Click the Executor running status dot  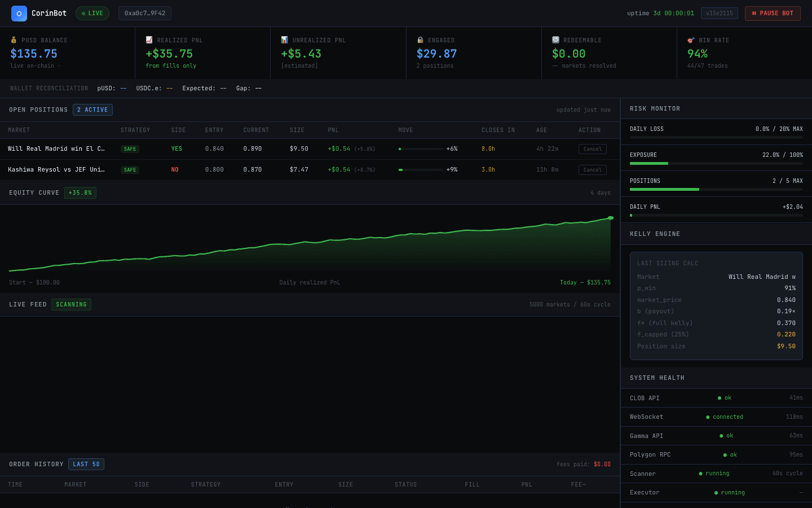tap(716, 493)
